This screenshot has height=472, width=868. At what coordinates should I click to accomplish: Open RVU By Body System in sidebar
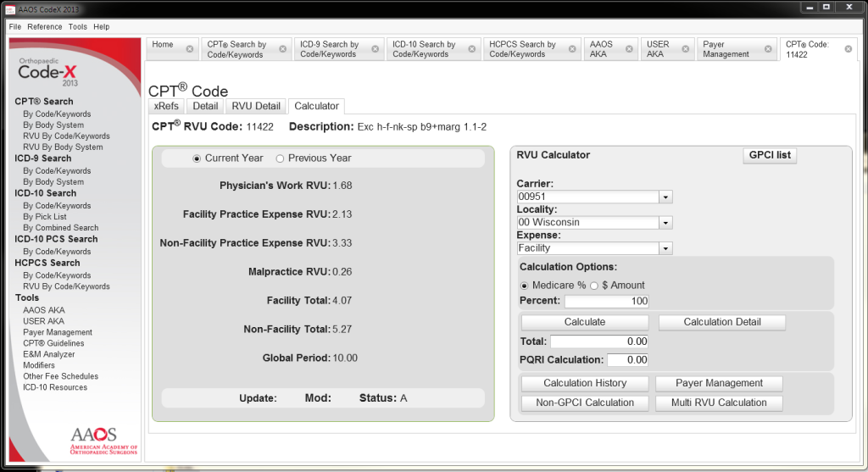point(63,147)
